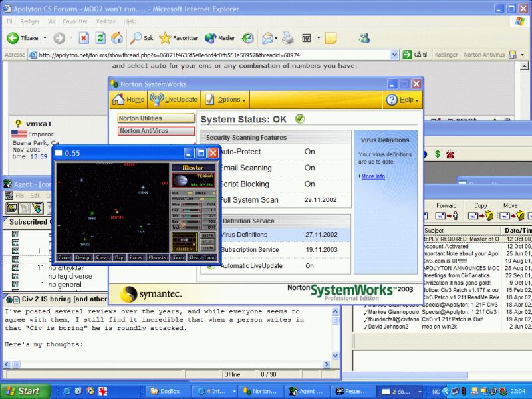Click the IE Stop toolbar icon
The height and width of the screenshot is (399, 532).
click(84, 38)
